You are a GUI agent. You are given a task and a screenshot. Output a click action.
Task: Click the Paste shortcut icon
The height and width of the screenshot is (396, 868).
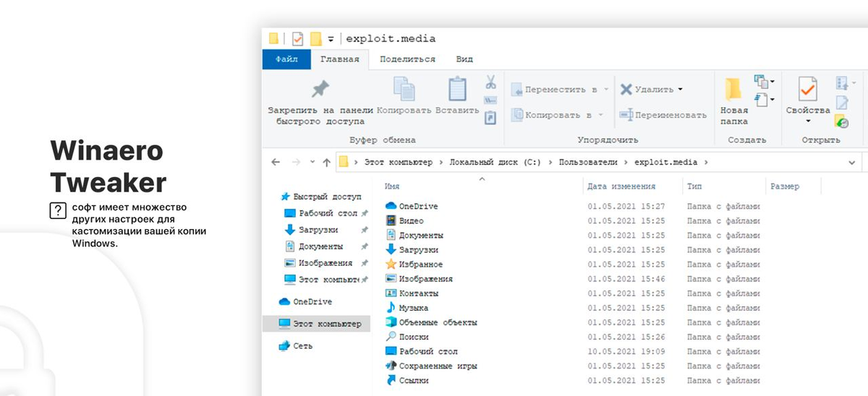[x=490, y=117]
